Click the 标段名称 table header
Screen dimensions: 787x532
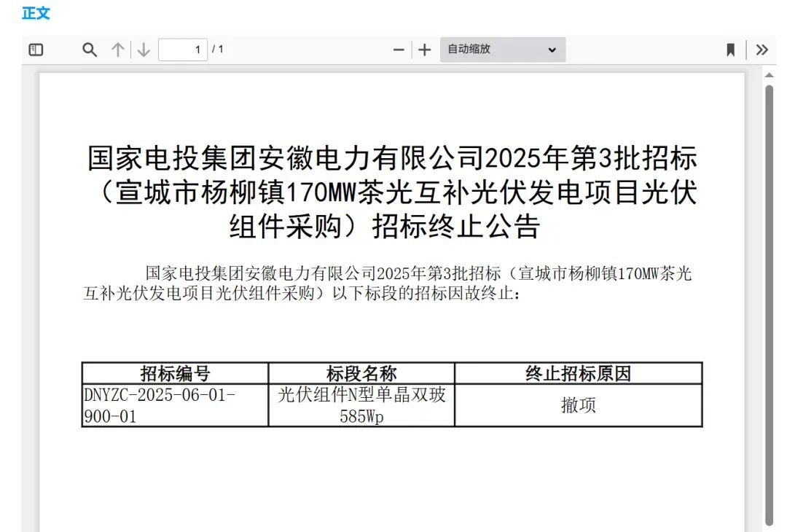click(361, 373)
